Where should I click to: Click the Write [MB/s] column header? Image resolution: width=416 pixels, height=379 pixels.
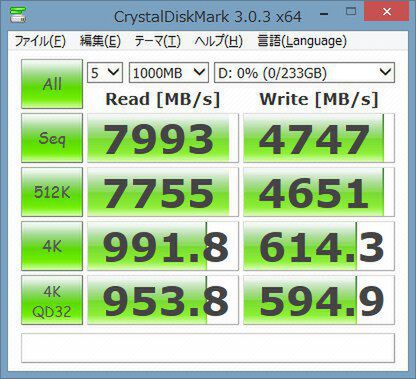(319, 99)
